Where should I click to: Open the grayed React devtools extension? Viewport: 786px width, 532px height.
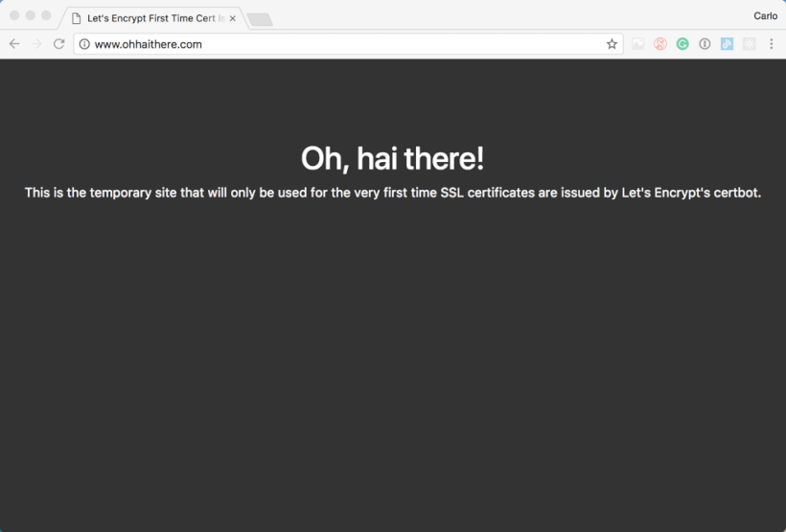pos(749,44)
